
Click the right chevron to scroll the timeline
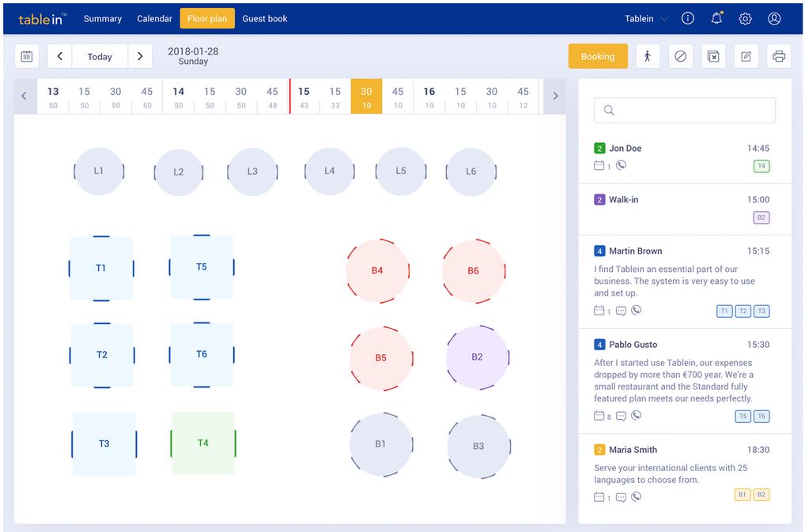554,96
